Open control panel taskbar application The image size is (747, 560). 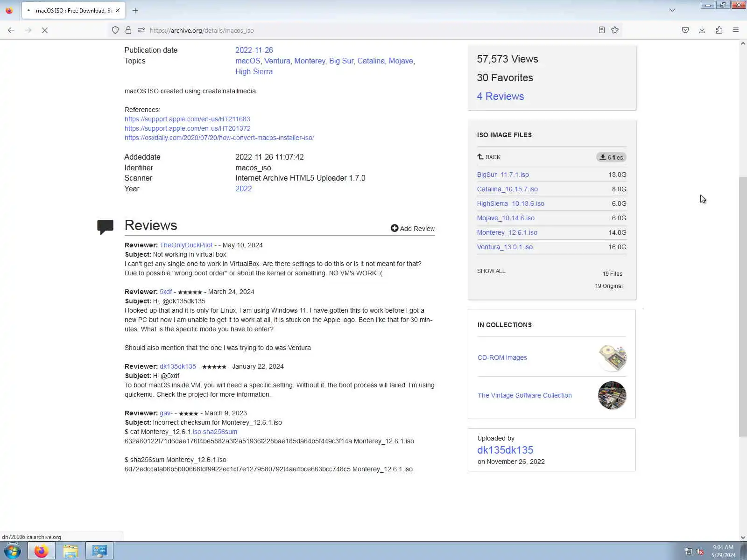[x=99, y=551]
